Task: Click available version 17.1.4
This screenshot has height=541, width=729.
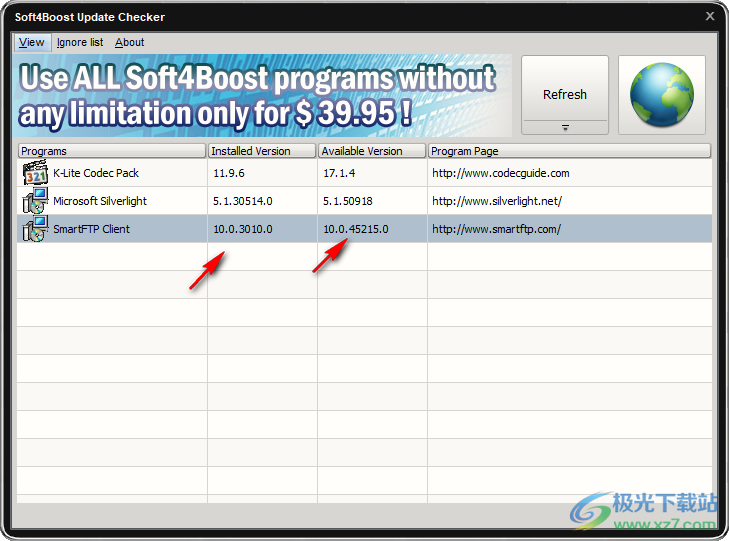Action: click(x=339, y=173)
